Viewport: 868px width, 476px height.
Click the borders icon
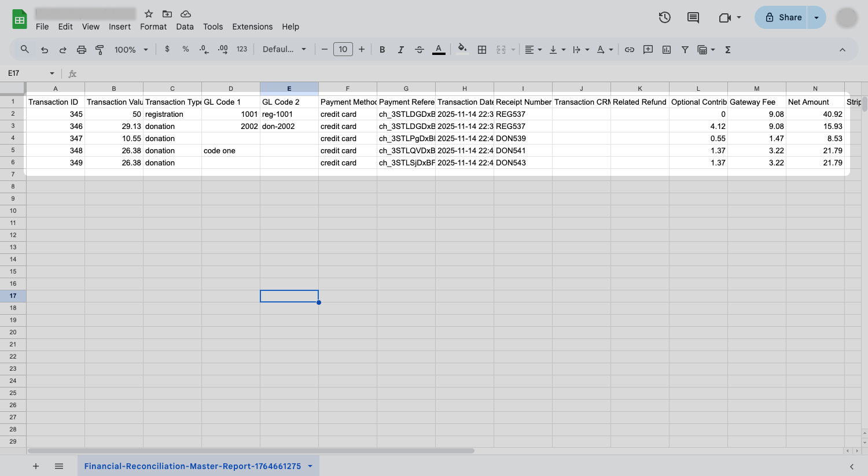[481, 50]
